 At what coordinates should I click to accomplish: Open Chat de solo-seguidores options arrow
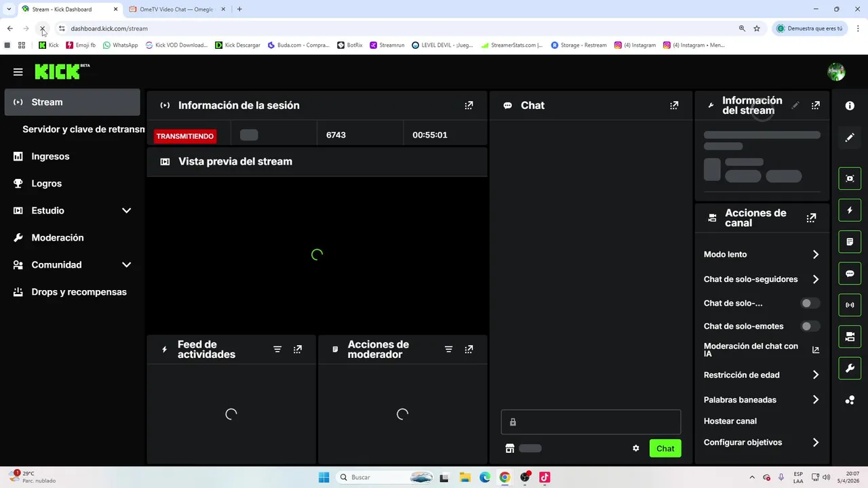pos(816,279)
